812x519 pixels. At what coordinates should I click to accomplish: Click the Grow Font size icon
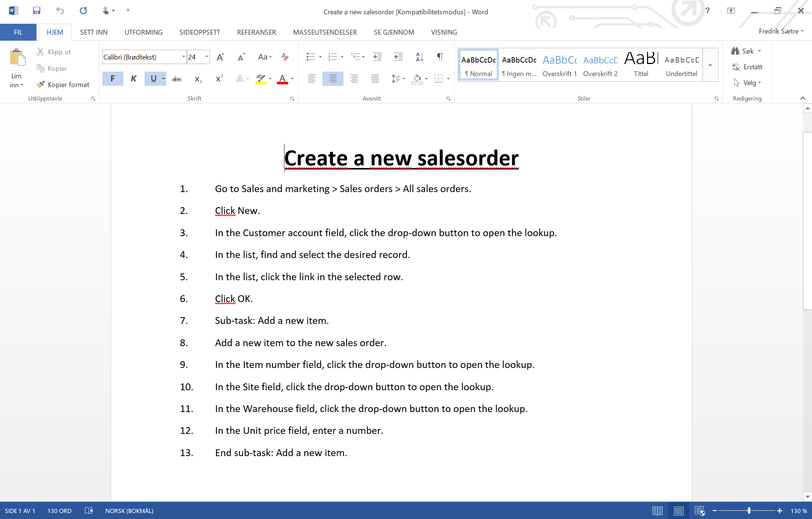point(220,57)
